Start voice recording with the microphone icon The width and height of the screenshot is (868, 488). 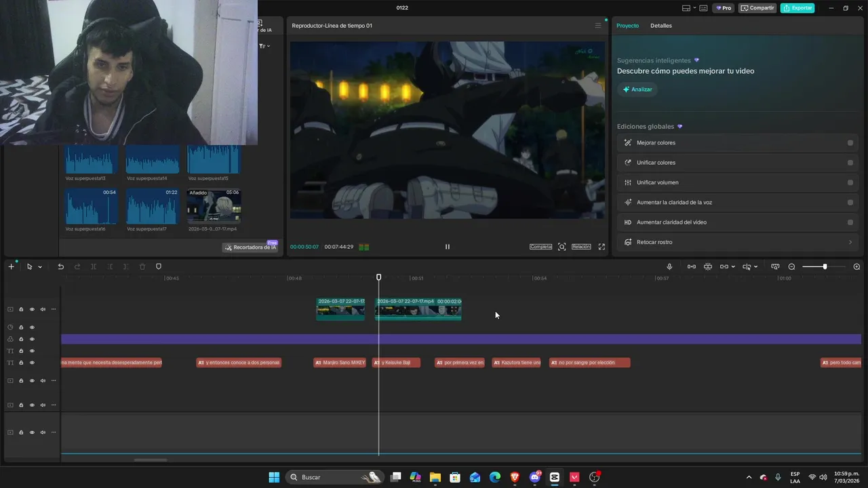(669, 266)
